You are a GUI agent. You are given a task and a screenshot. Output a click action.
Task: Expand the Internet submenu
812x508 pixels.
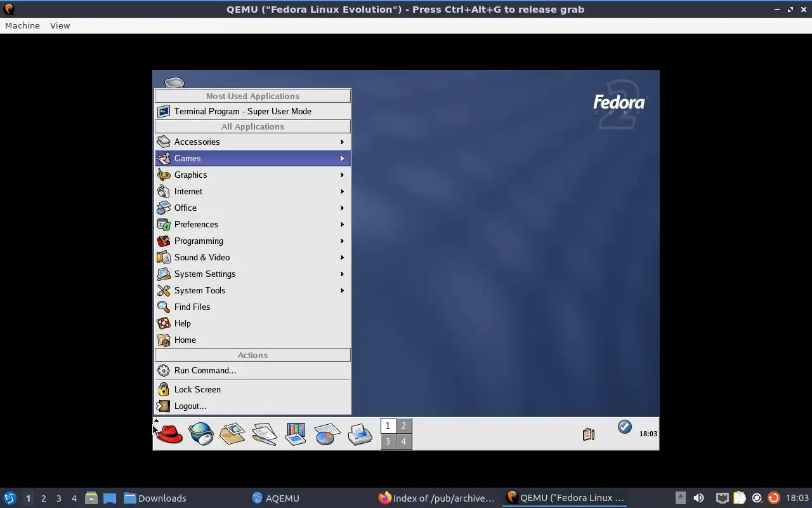[252, 191]
